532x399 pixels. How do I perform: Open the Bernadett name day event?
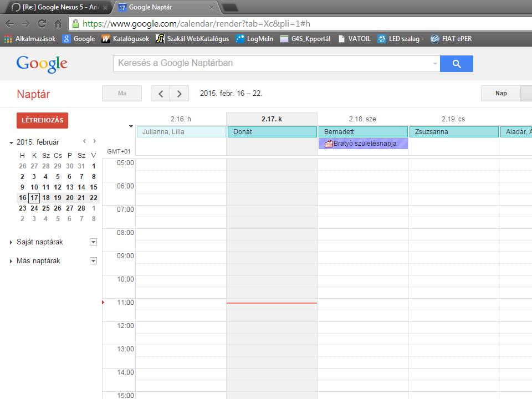click(x=363, y=132)
